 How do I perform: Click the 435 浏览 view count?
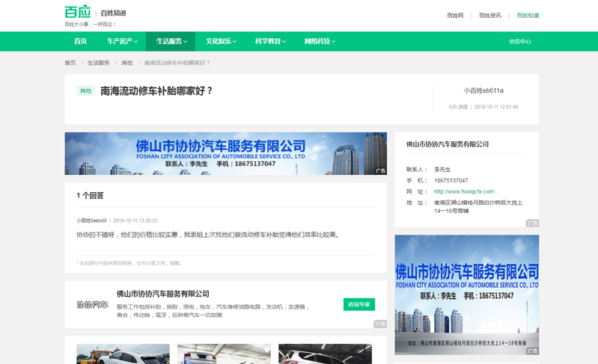tap(458, 107)
